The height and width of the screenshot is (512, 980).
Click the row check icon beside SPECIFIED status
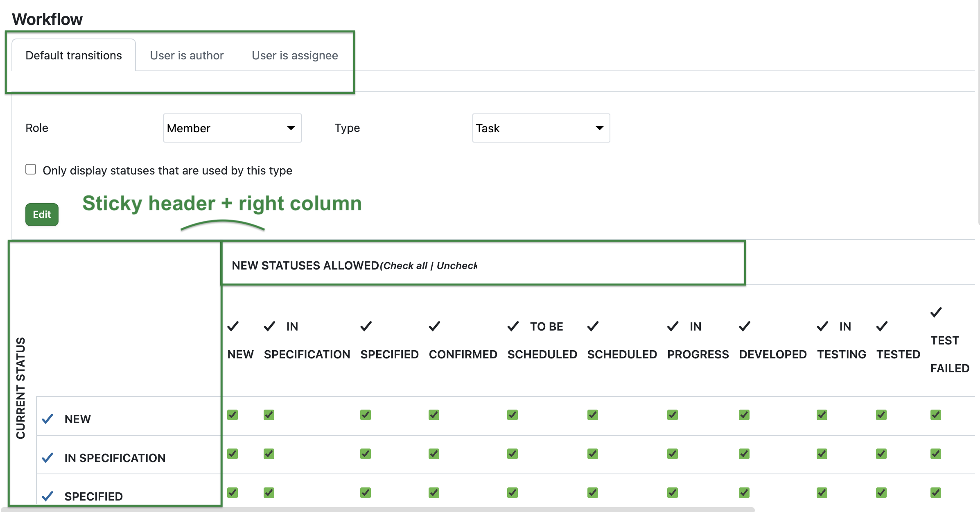47,496
